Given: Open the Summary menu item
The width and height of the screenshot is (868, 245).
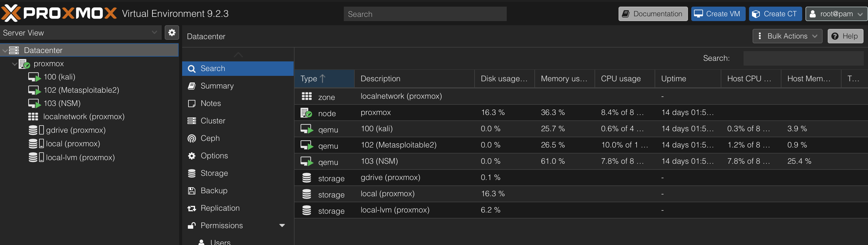Looking at the screenshot, I should [238, 86].
